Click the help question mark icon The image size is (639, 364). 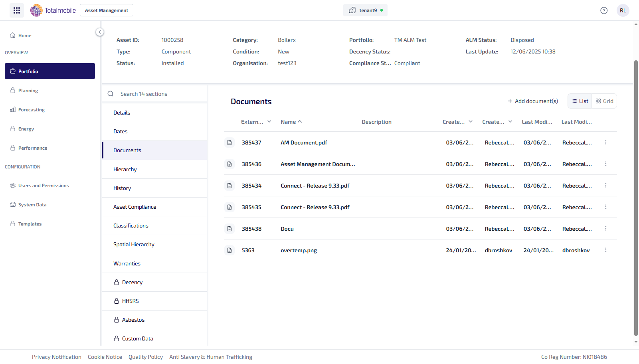click(x=603, y=10)
